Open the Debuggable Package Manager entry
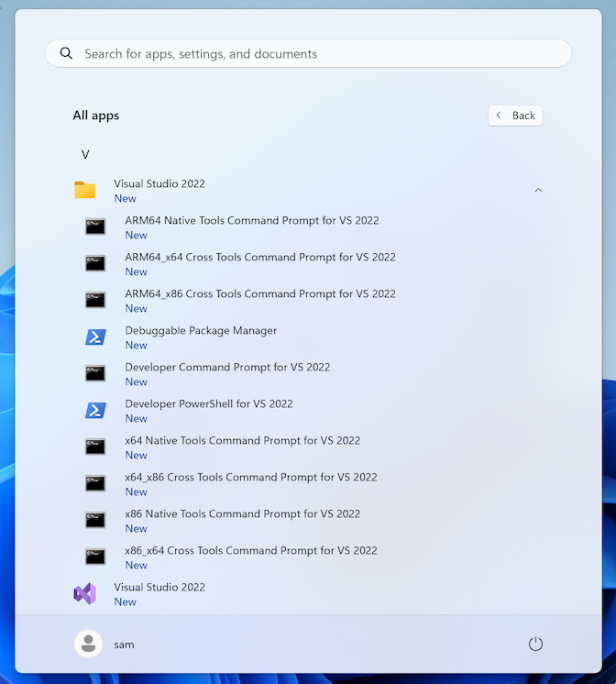Screen dimensions: 616x684 [201, 331]
